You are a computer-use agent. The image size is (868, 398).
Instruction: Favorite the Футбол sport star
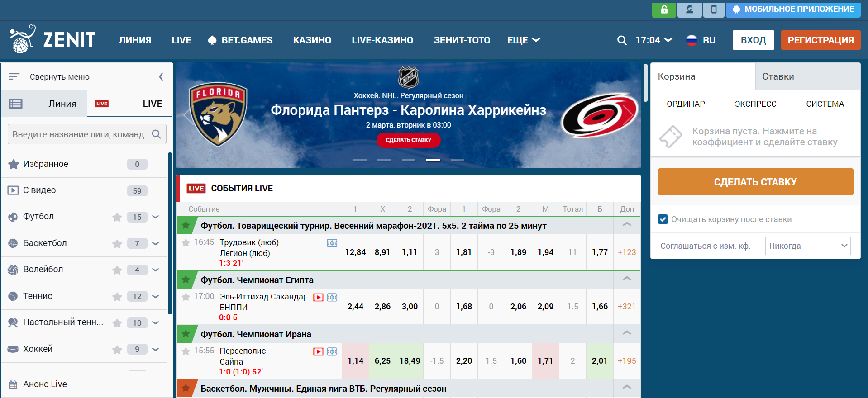(x=117, y=217)
